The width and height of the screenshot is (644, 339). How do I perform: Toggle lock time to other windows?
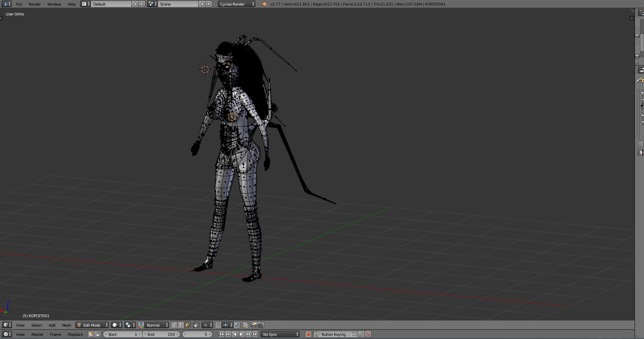click(x=98, y=334)
